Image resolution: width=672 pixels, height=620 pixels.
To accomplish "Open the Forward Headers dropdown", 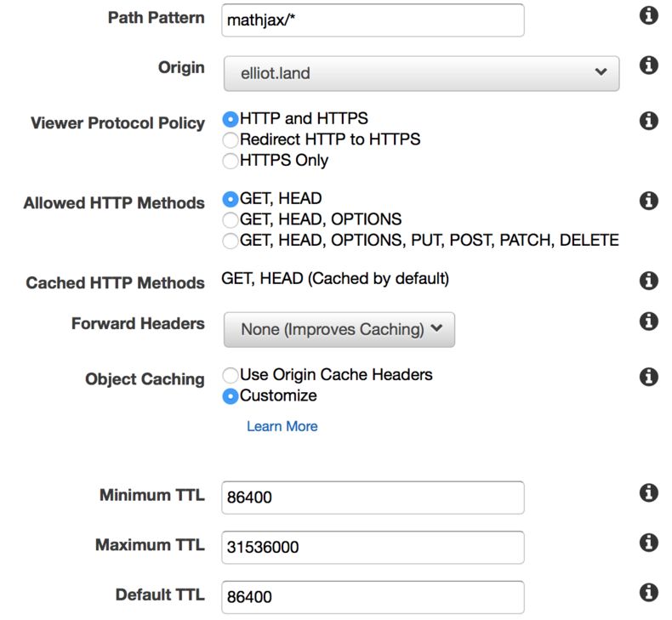I will [339, 329].
